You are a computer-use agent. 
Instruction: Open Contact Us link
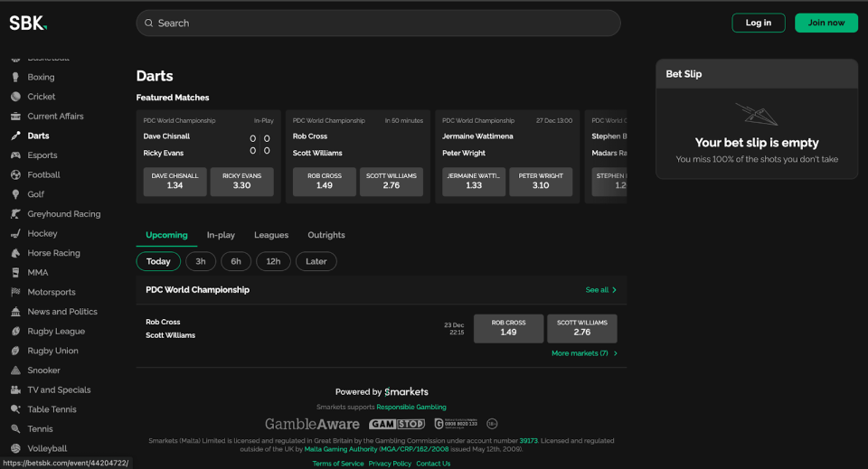click(433, 464)
